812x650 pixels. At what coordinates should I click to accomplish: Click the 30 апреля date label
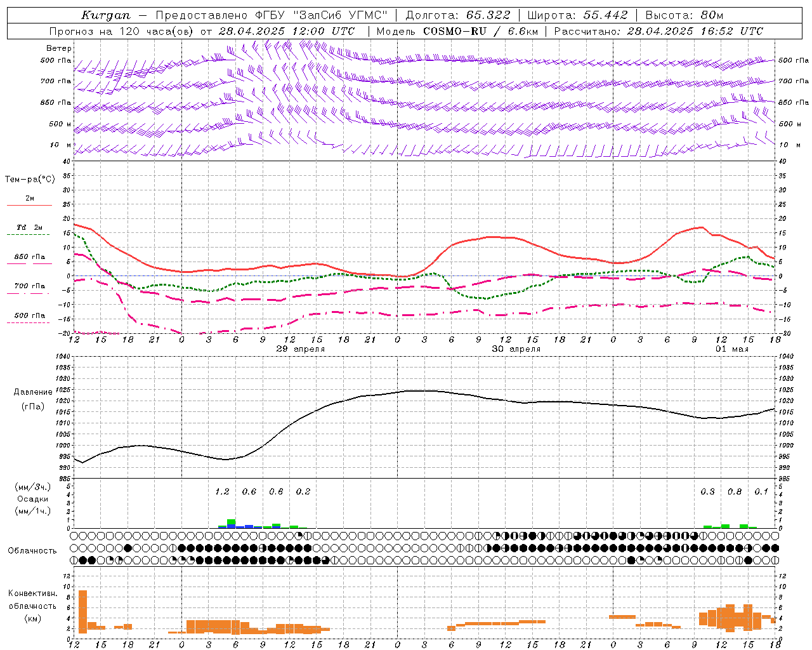click(x=516, y=349)
